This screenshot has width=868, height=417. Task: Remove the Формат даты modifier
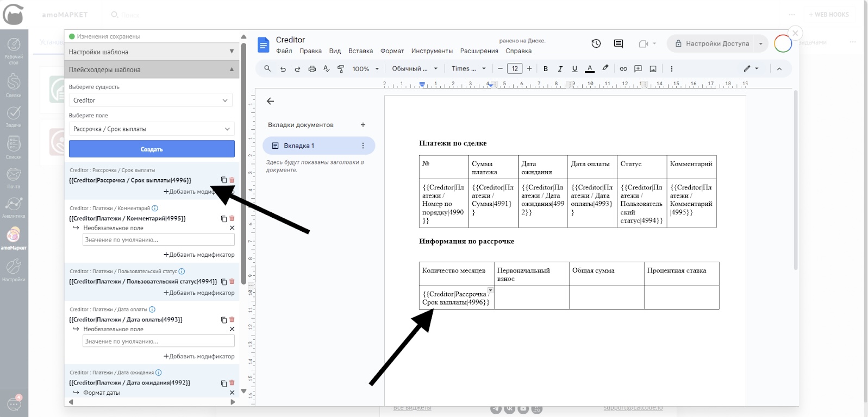coord(232,393)
